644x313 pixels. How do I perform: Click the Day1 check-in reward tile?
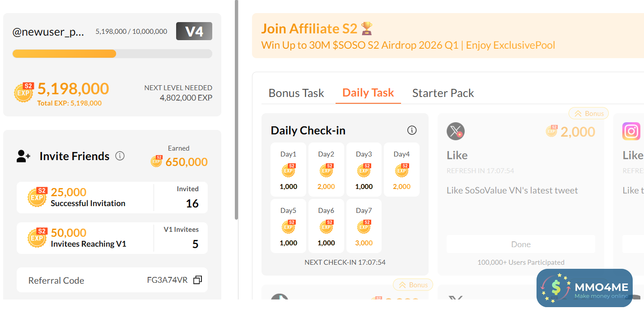pos(289,170)
